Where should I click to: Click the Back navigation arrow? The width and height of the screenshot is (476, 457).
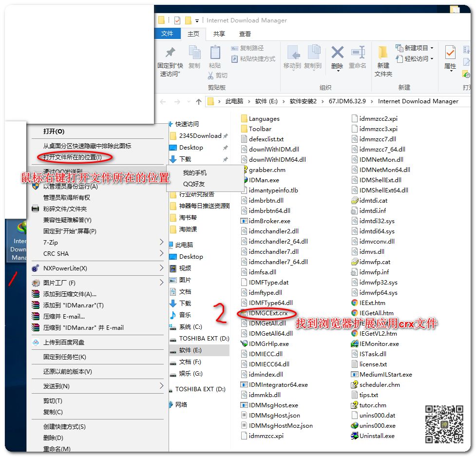pyautogui.click(x=163, y=101)
